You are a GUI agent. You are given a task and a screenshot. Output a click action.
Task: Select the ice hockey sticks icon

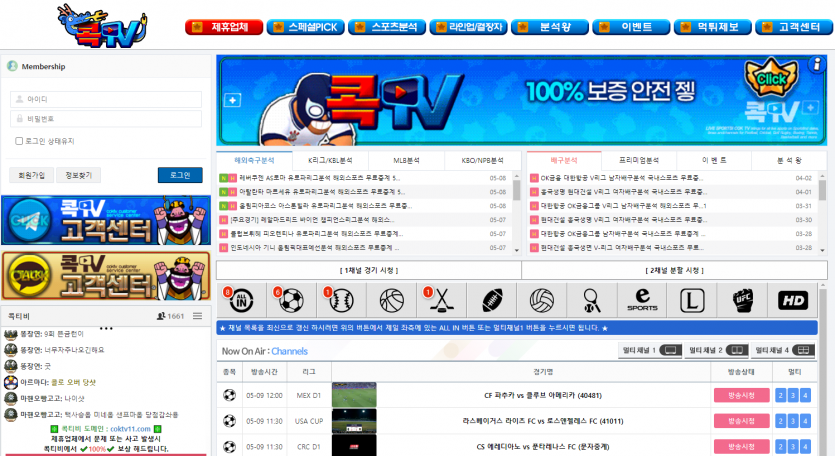[x=441, y=299]
